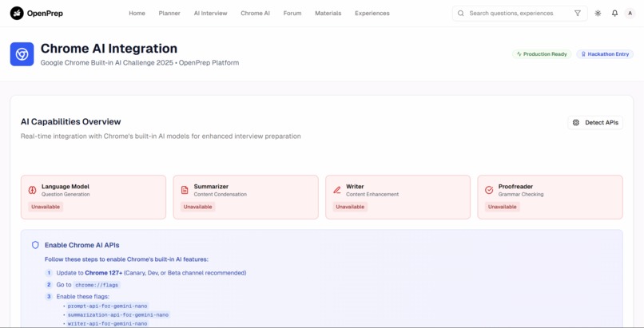Click the OpenPrep logo icon
The height and width of the screenshot is (328, 644).
click(x=17, y=13)
